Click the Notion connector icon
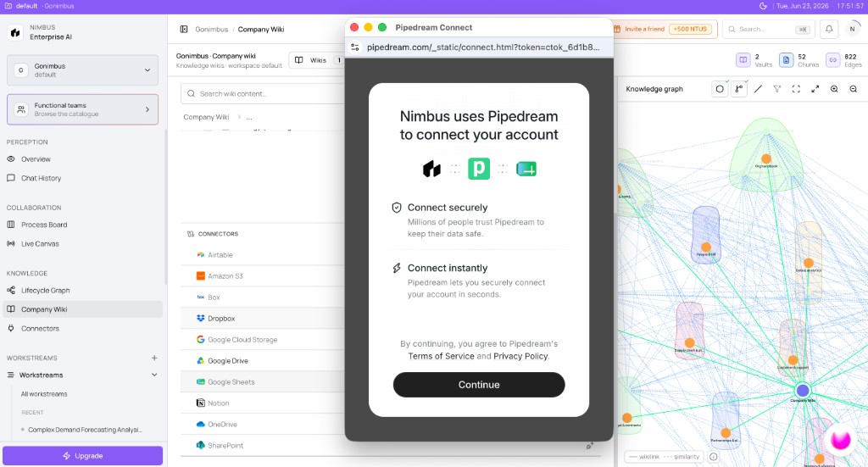Viewport: 868px width, 467px height. 200,403
